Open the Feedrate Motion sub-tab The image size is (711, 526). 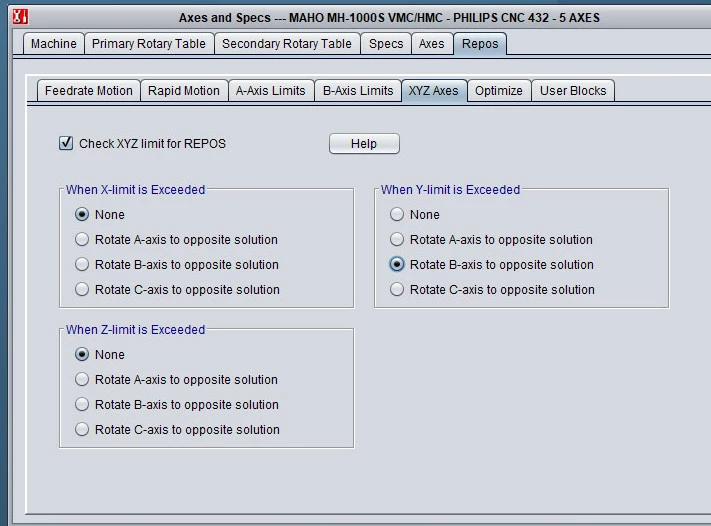(89, 91)
